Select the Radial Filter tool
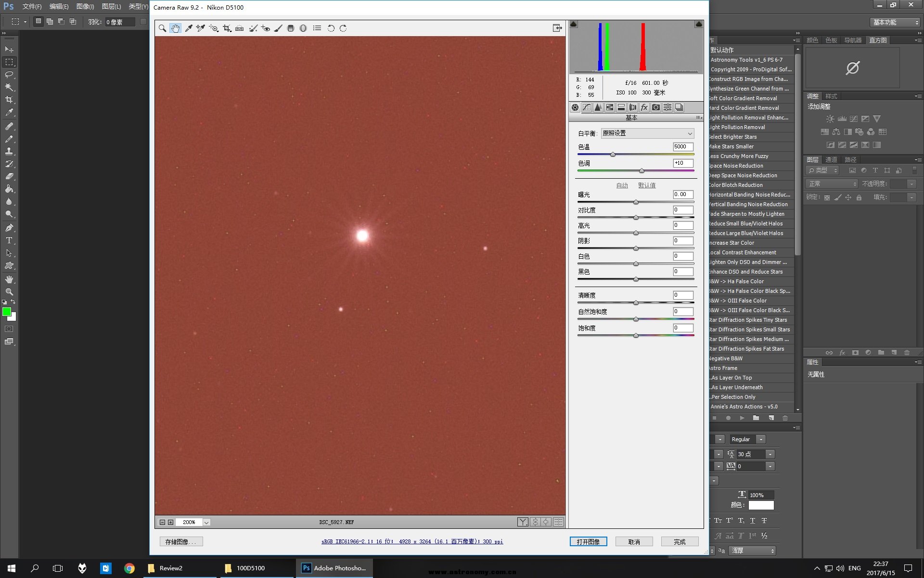The height and width of the screenshot is (578, 924). [x=303, y=28]
